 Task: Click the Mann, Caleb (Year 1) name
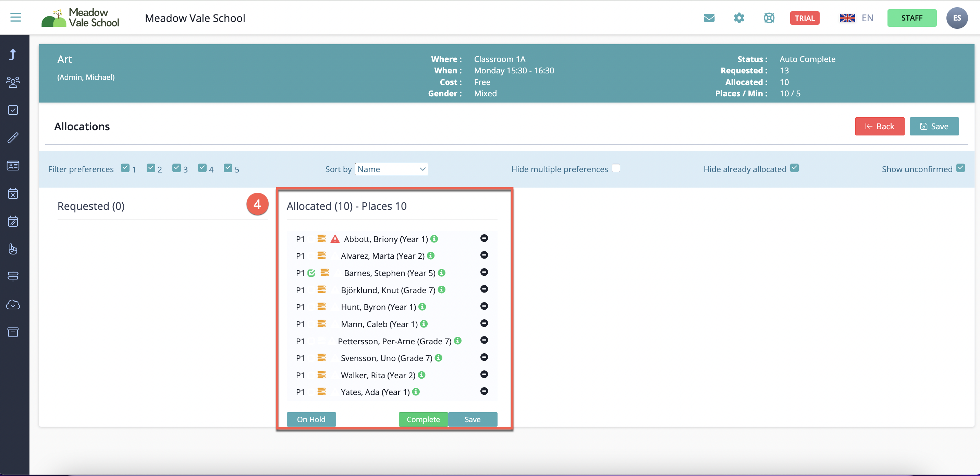pyautogui.click(x=379, y=324)
